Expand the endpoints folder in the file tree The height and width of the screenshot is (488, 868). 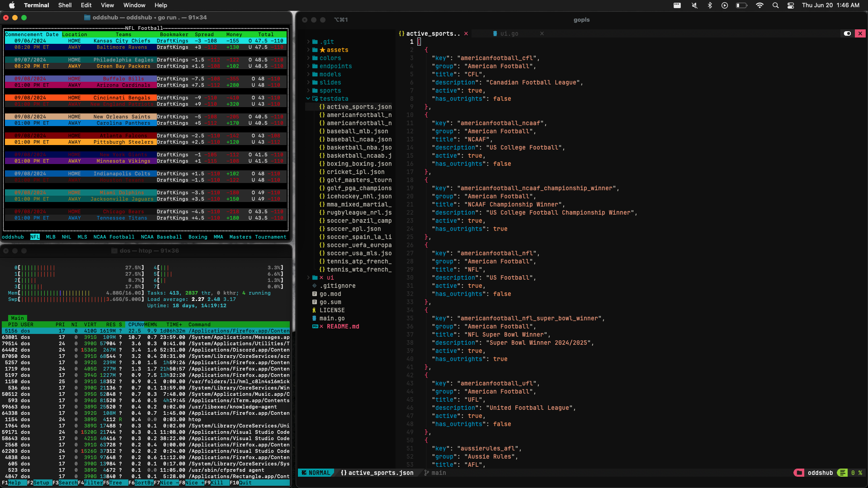click(x=309, y=66)
